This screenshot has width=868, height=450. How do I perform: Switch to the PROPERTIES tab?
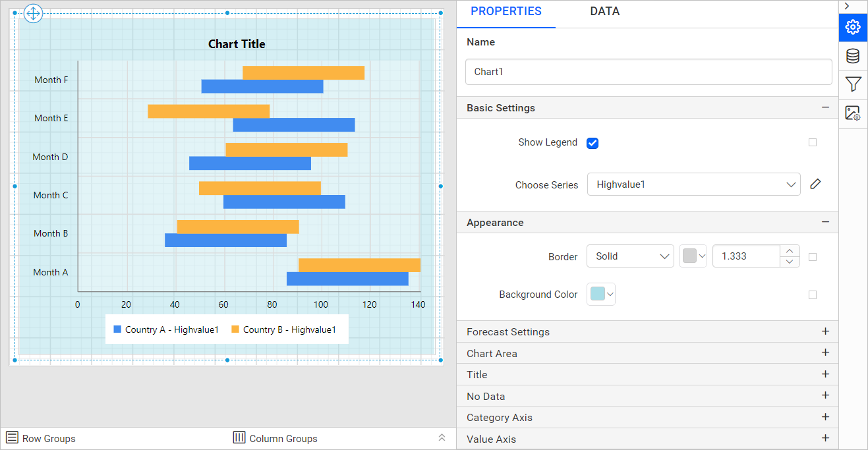(506, 11)
